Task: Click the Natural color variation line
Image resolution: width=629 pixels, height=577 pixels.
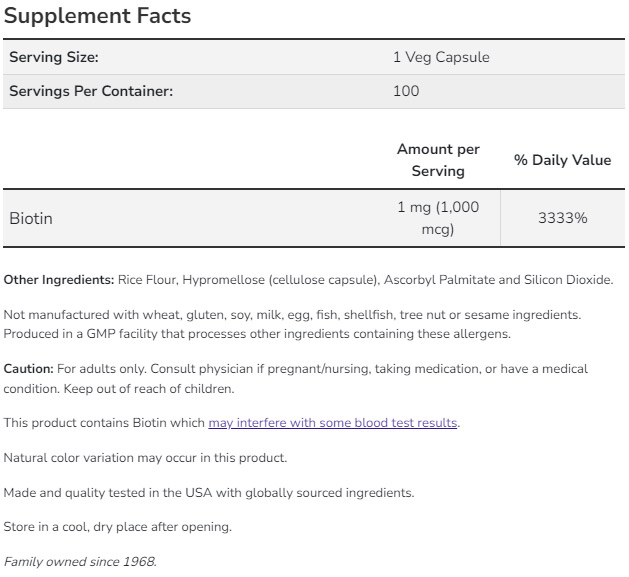Action: click(x=145, y=458)
